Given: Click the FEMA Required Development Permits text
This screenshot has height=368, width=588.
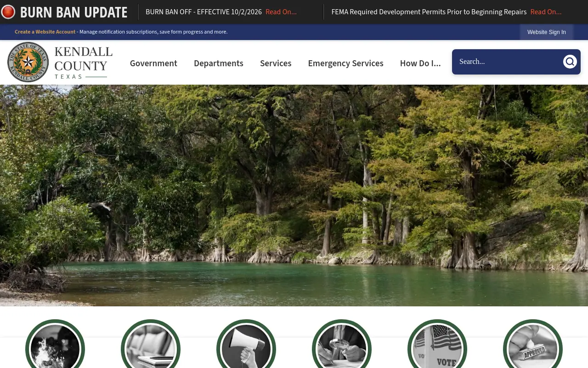Looking at the screenshot, I should coord(429,12).
